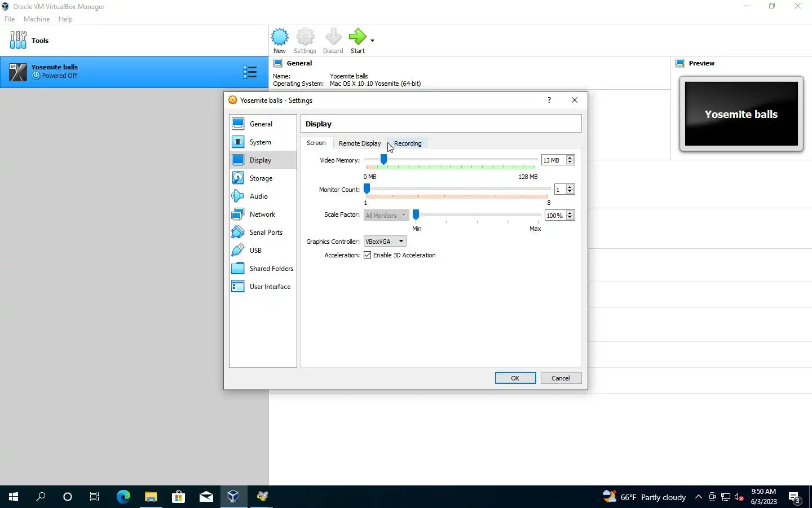Open the System settings category
The image size is (812, 508).
point(263,142)
